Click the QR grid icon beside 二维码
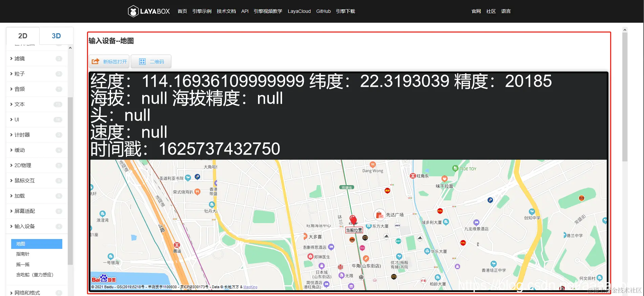This screenshot has width=644, height=296. point(142,61)
